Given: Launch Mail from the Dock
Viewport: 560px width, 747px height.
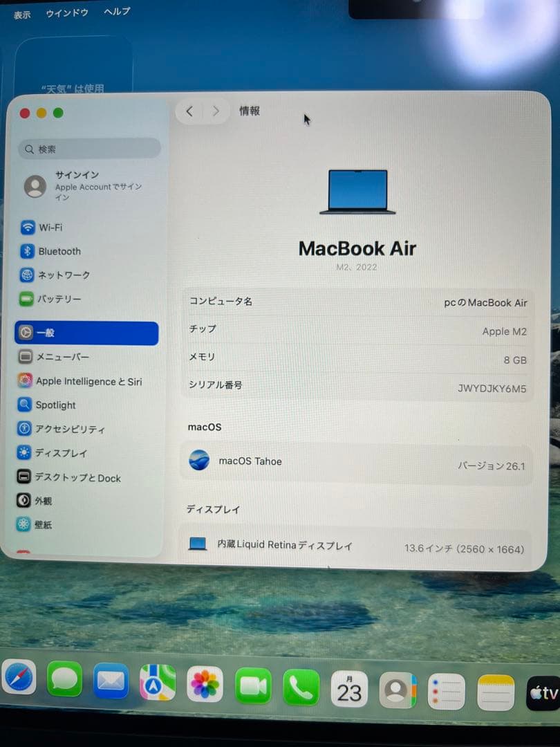Looking at the screenshot, I should tap(111, 681).
